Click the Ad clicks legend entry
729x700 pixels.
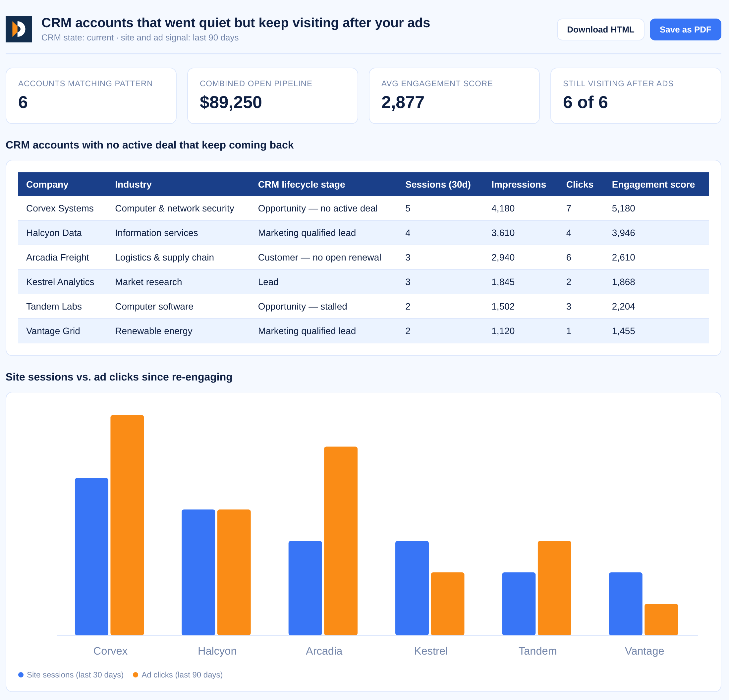point(178,675)
